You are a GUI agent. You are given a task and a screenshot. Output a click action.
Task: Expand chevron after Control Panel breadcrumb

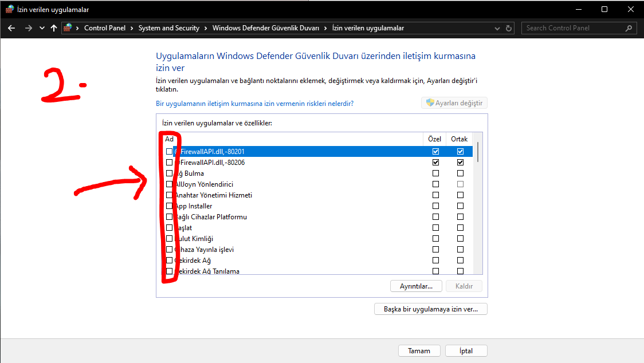point(132,28)
